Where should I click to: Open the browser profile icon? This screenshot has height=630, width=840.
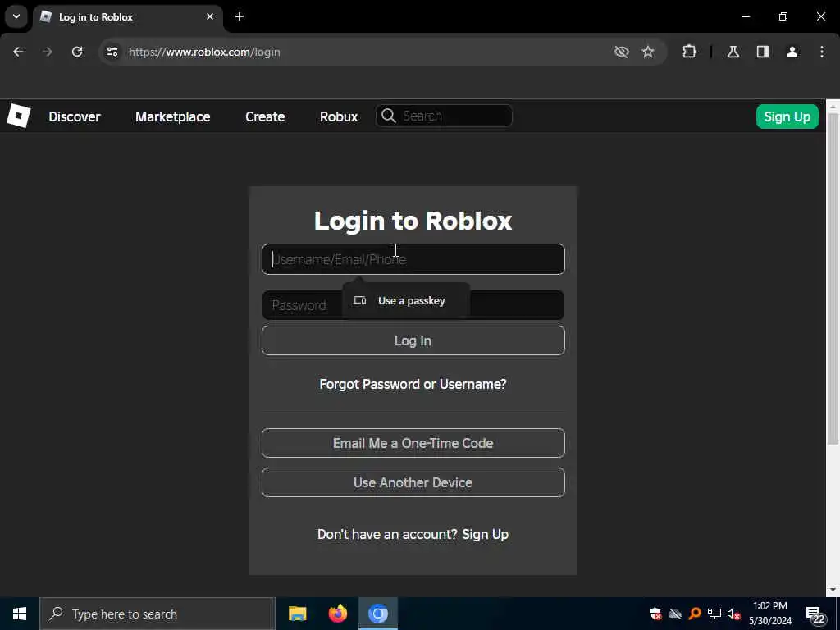[792, 52]
